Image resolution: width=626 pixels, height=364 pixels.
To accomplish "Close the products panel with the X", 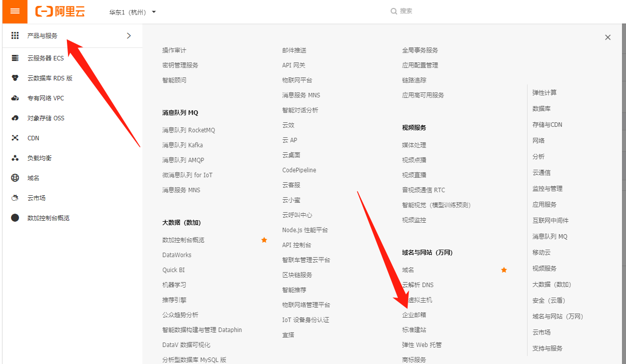I will tap(608, 37).
